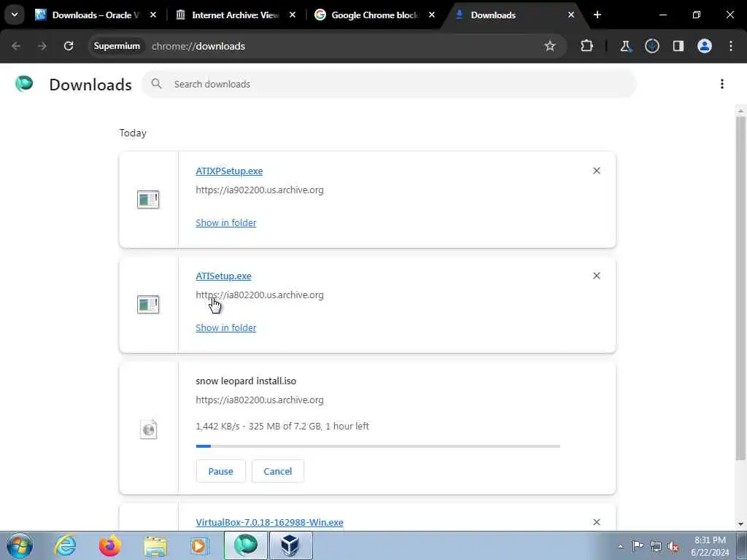The height and width of the screenshot is (560, 747).
Task: Open the VirtualBox-7.0.18-162988-Win.exe link
Action: point(270,522)
